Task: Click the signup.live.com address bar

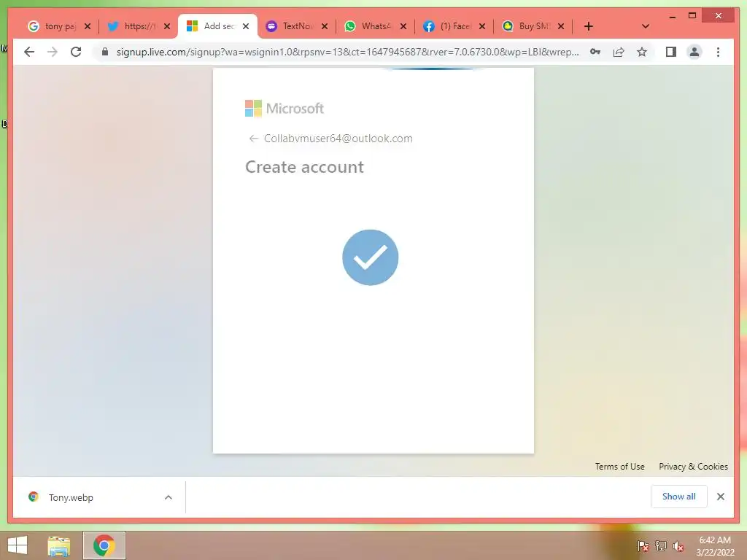Action: click(348, 52)
